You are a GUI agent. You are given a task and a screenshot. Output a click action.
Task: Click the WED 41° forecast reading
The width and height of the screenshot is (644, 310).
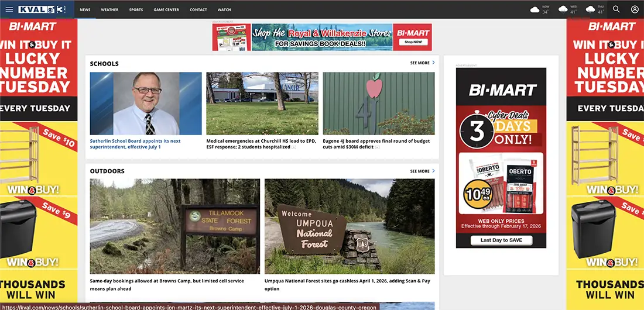tap(573, 12)
